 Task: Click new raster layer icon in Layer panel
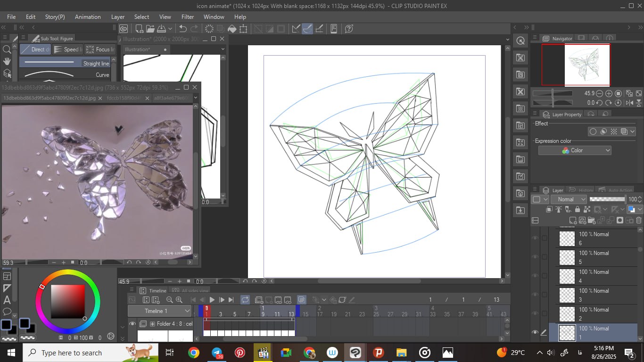[x=573, y=220]
